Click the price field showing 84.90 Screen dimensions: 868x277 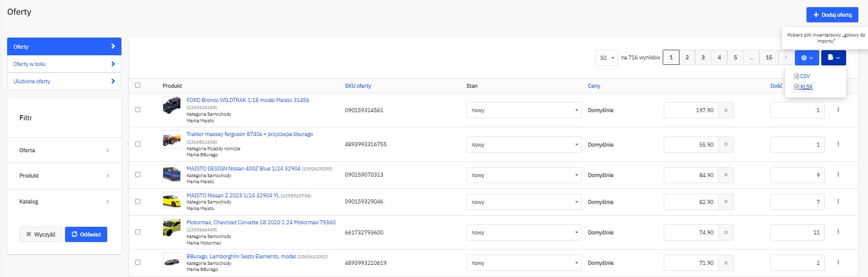click(x=691, y=175)
